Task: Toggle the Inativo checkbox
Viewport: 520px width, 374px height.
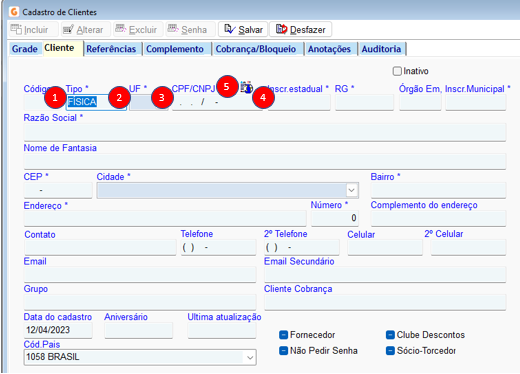Action: coord(397,71)
